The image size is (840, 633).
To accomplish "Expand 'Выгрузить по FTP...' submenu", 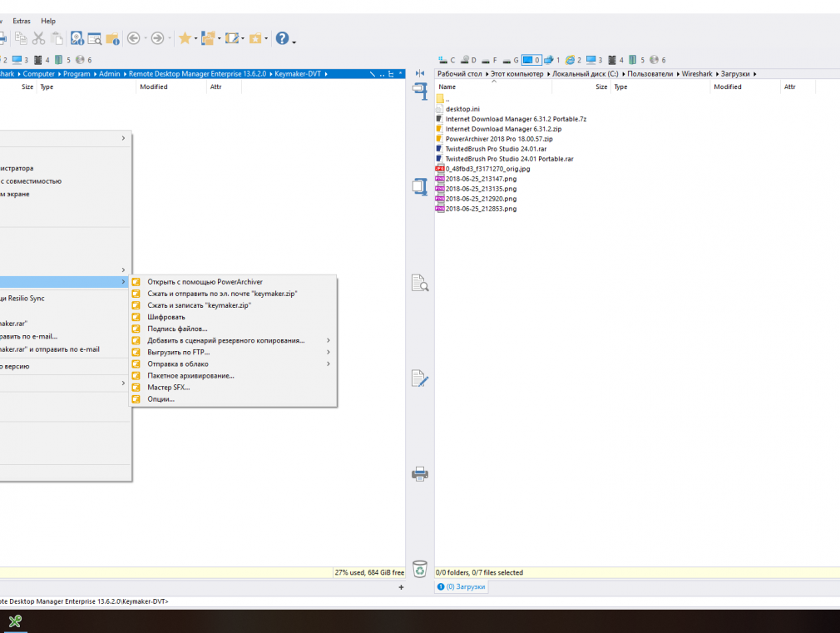I will 233,353.
